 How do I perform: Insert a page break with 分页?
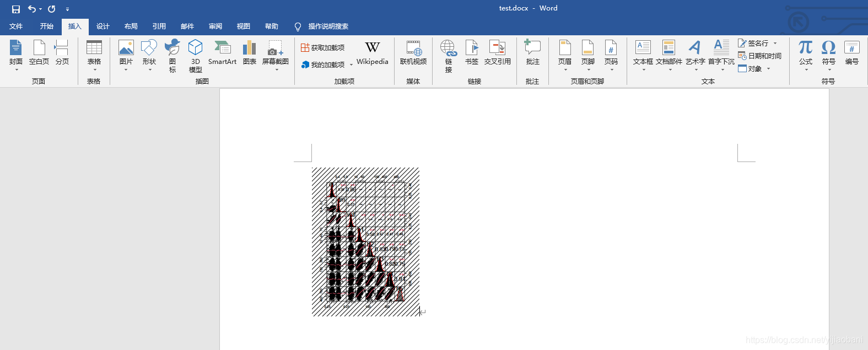[x=62, y=53]
